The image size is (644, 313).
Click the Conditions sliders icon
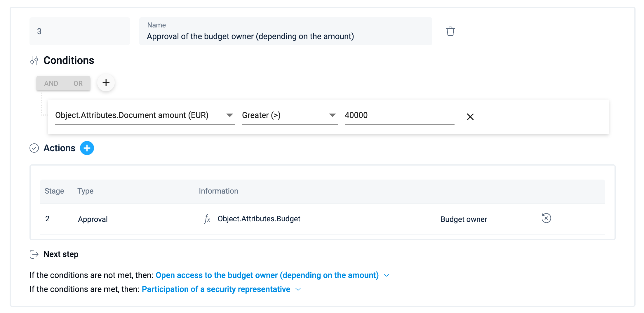click(x=34, y=60)
